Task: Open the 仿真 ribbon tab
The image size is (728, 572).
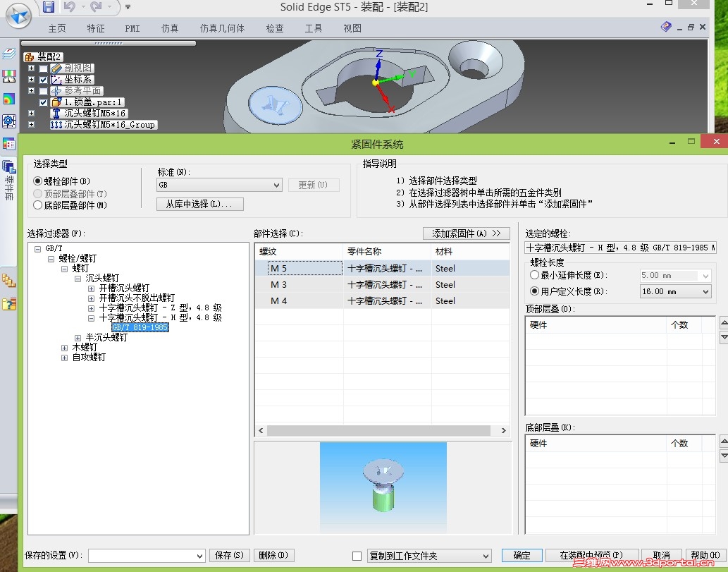Action: coord(170,28)
